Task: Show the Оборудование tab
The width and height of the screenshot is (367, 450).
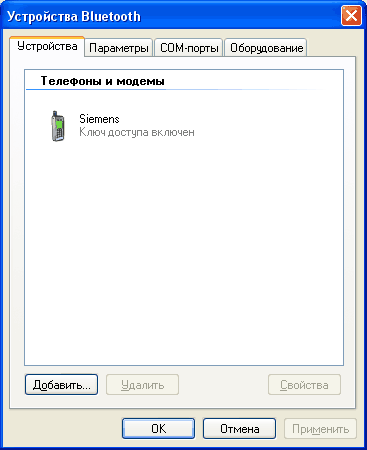Action: click(x=266, y=48)
